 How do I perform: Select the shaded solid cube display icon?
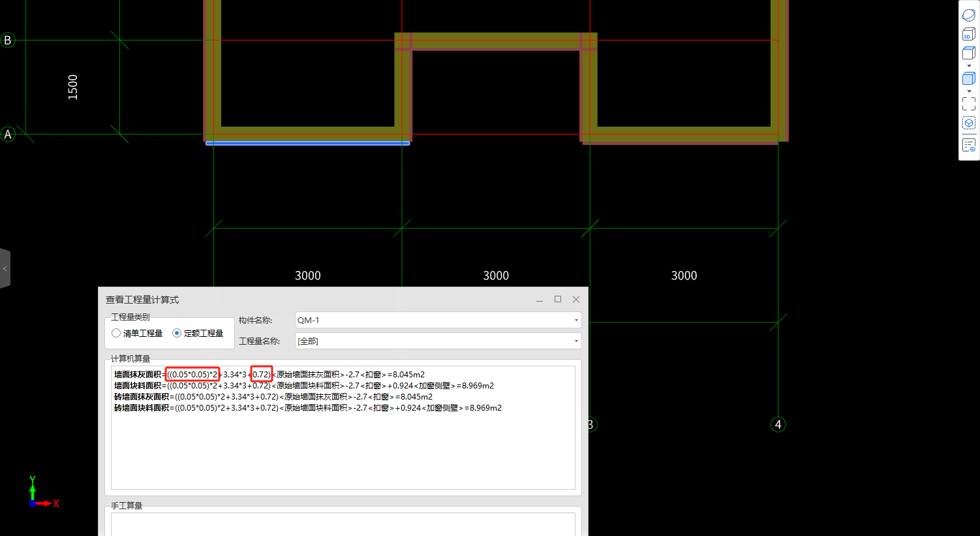[969, 78]
